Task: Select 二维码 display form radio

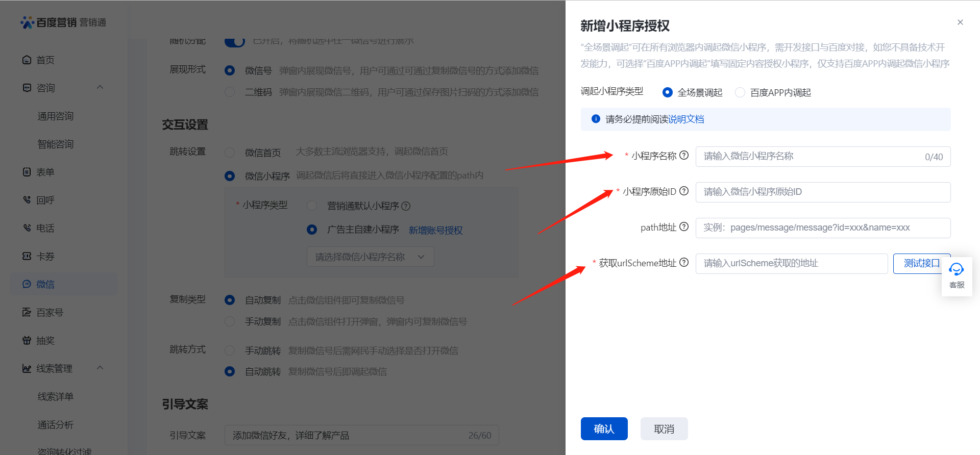Action: (x=230, y=92)
